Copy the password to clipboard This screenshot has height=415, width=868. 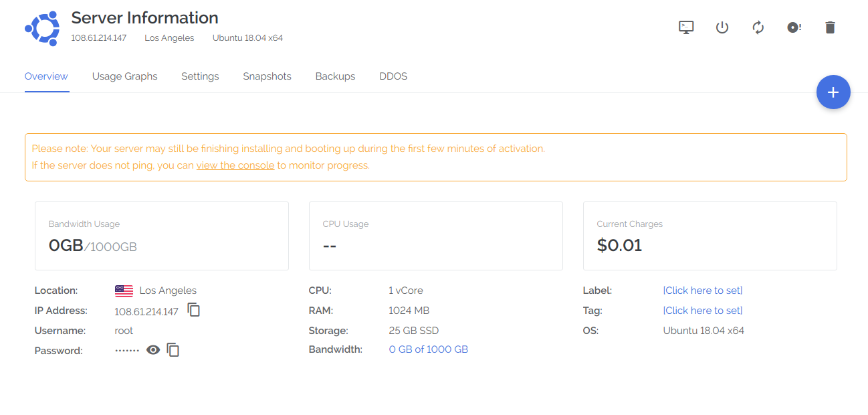pyautogui.click(x=173, y=350)
